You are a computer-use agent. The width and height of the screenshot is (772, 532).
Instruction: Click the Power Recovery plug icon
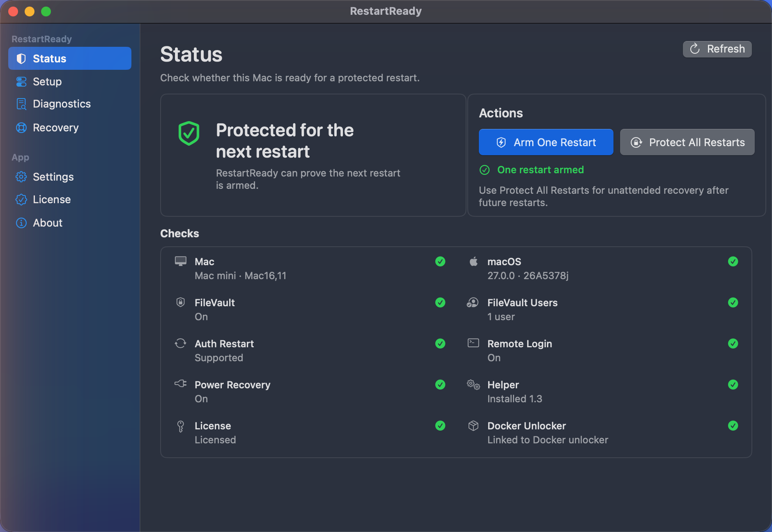pos(180,383)
